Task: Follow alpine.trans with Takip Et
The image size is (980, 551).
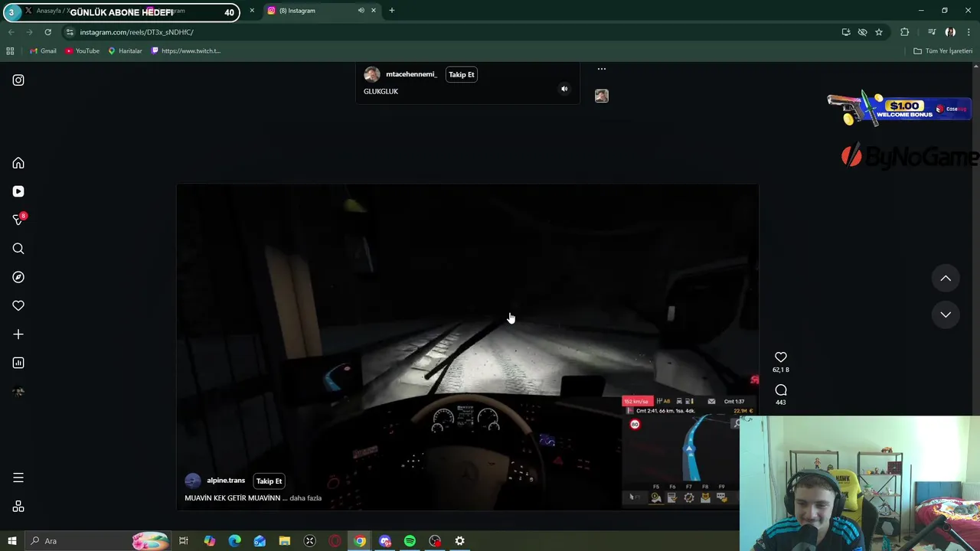Action: 269,481
